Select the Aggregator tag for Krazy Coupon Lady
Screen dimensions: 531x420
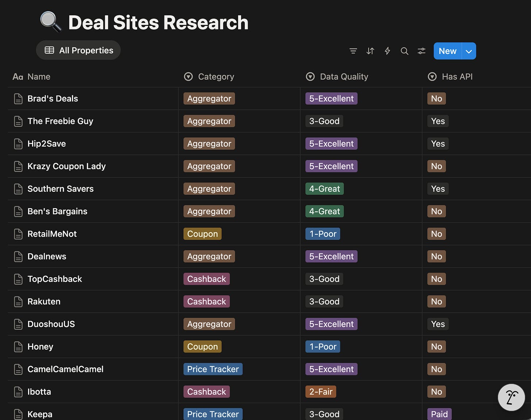pos(209,166)
